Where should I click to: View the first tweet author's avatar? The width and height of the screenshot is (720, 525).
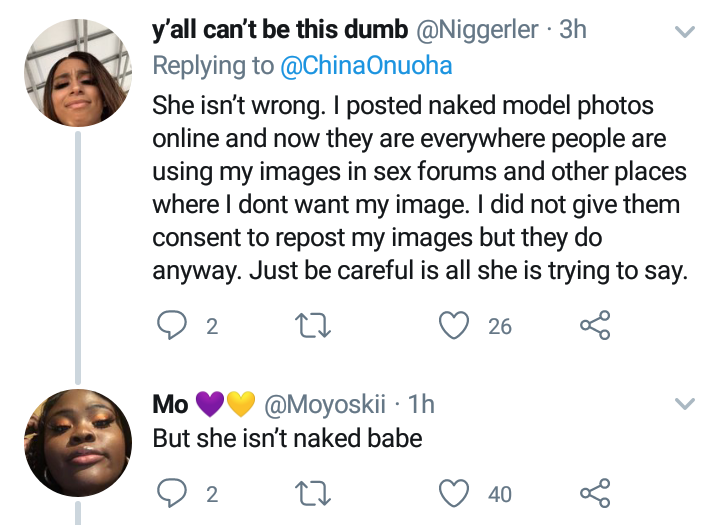coord(77,74)
